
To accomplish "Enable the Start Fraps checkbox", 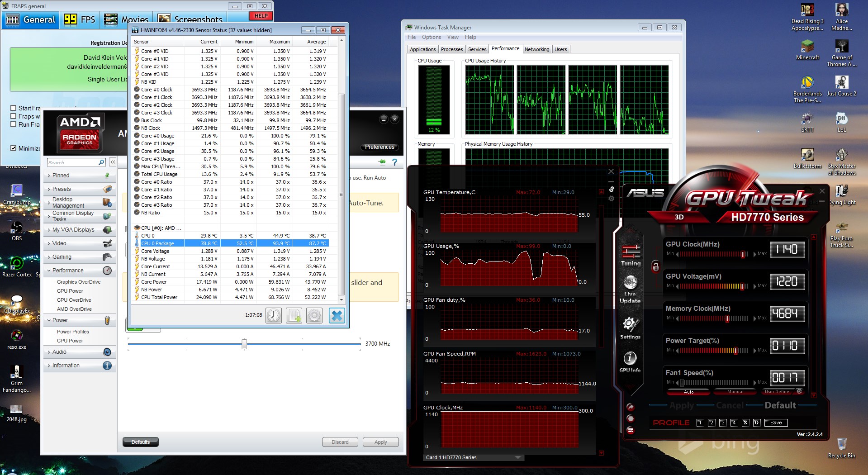I will click(14, 108).
